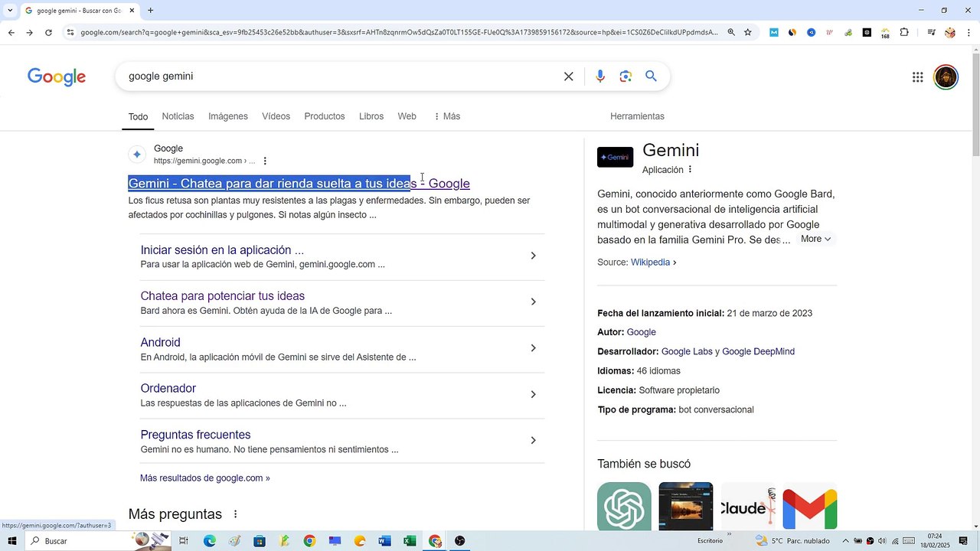Switch to the Productos tab

(x=325, y=116)
